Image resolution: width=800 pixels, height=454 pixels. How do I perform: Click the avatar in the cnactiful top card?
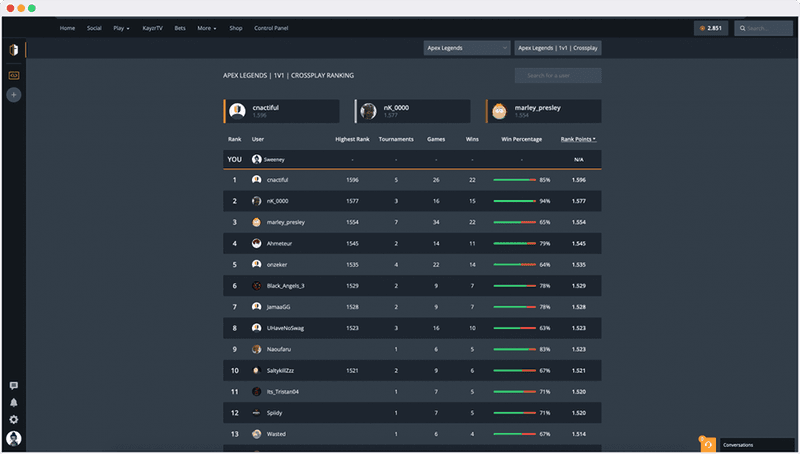pos(237,111)
